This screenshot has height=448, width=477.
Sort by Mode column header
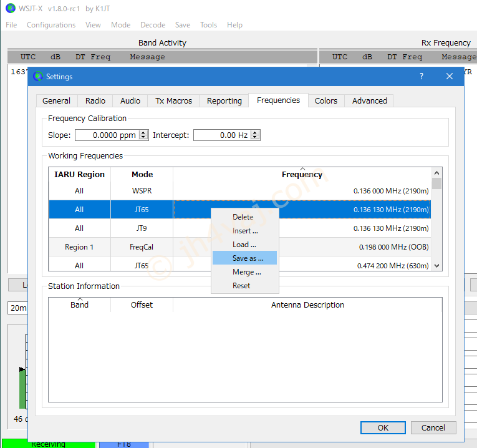point(142,174)
